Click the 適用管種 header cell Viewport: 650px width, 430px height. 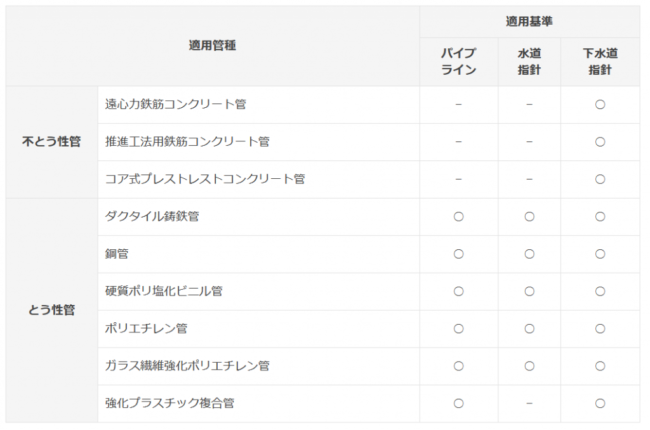[212, 46]
